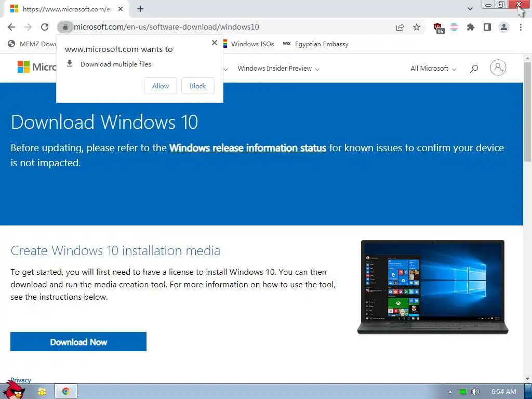The width and height of the screenshot is (532, 399).
Task: Click the Download multiple files text
Action: point(116,64)
